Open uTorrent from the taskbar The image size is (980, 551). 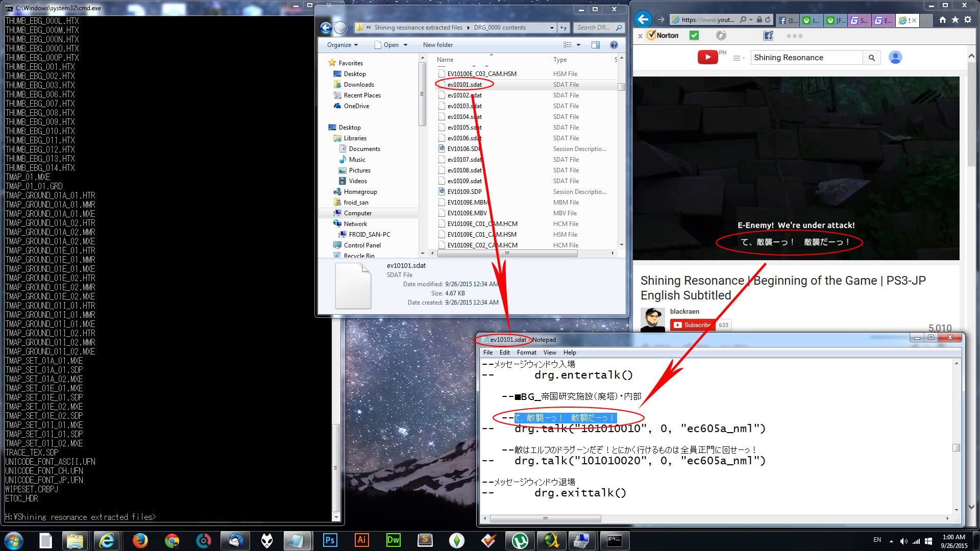pyautogui.click(x=520, y=540)
